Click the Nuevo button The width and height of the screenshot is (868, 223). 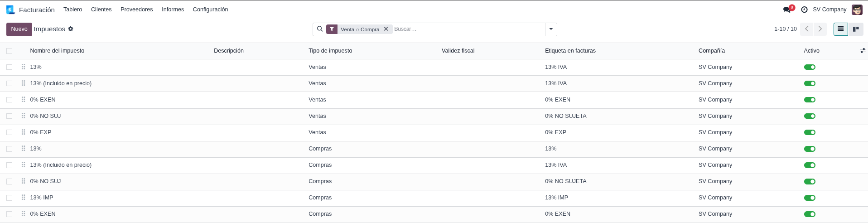click(19, 29)
